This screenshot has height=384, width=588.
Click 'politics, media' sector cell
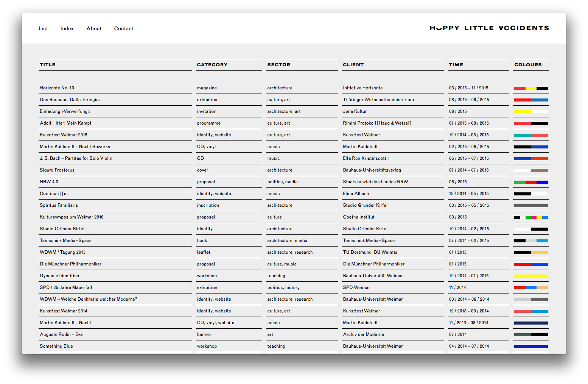click(x=283, y=182)
